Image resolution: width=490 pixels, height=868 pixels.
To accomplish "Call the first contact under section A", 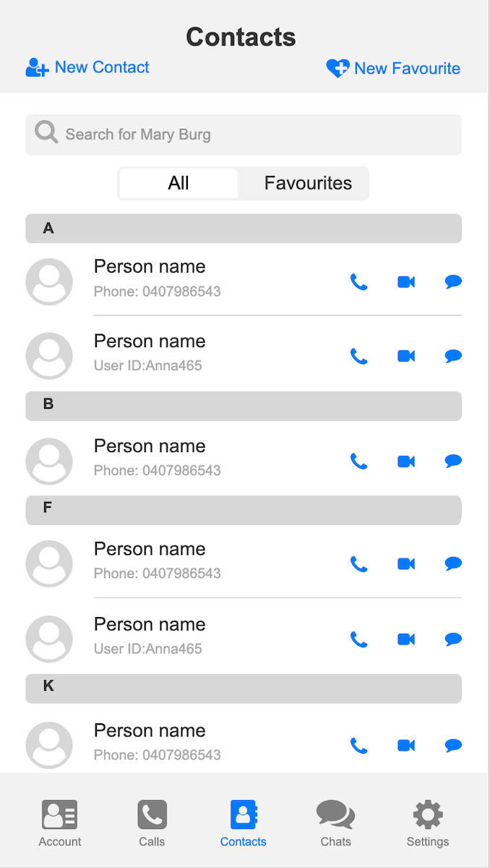I will (x=359, y=282).
